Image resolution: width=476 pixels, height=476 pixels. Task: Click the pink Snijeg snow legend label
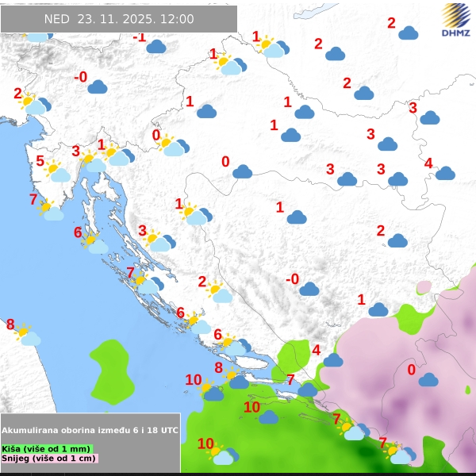[49, 458]
